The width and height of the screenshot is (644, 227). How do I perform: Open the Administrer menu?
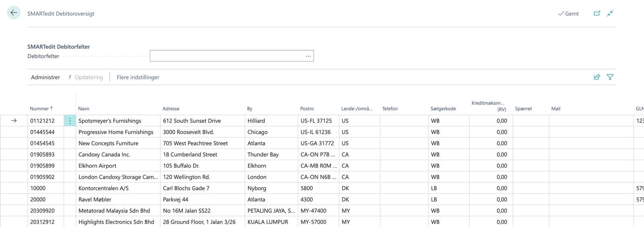(45, 77)
